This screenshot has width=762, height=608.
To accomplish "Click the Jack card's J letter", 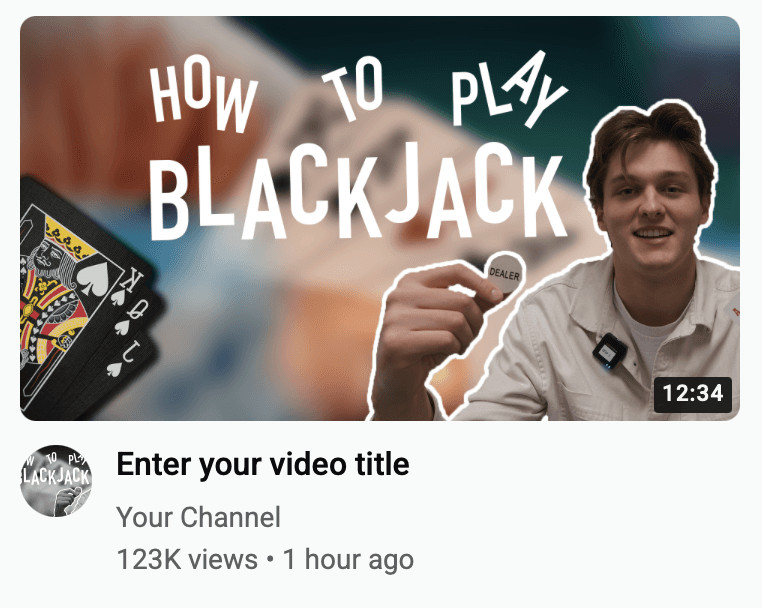I will tap(130, 352).
